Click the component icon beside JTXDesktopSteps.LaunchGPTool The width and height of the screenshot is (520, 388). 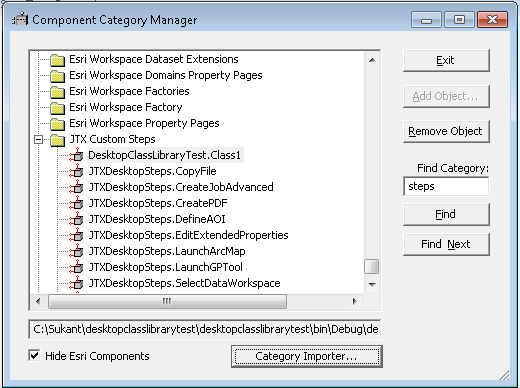click(76, 267)
